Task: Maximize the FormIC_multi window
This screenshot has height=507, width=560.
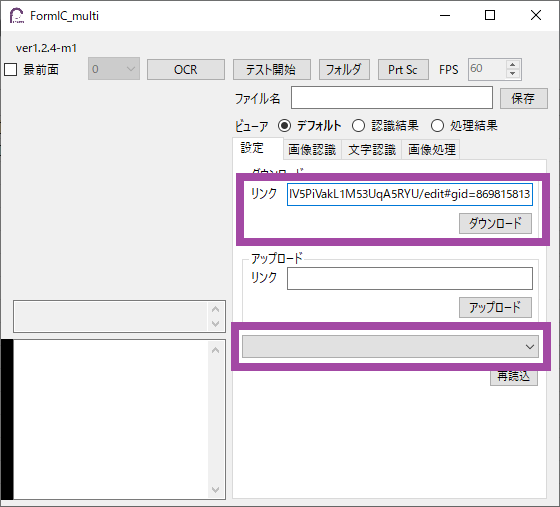Action: click(x=490, y=15)
